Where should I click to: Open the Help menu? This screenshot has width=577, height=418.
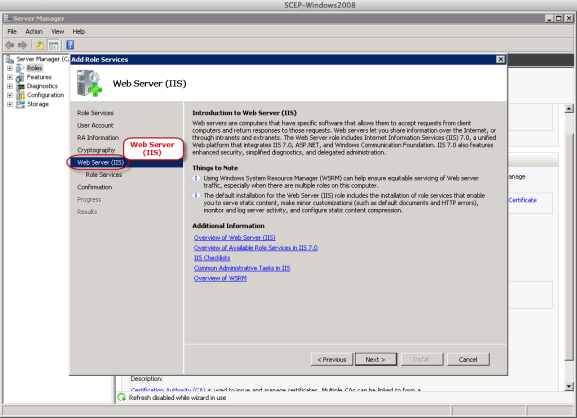pos(78,32)
